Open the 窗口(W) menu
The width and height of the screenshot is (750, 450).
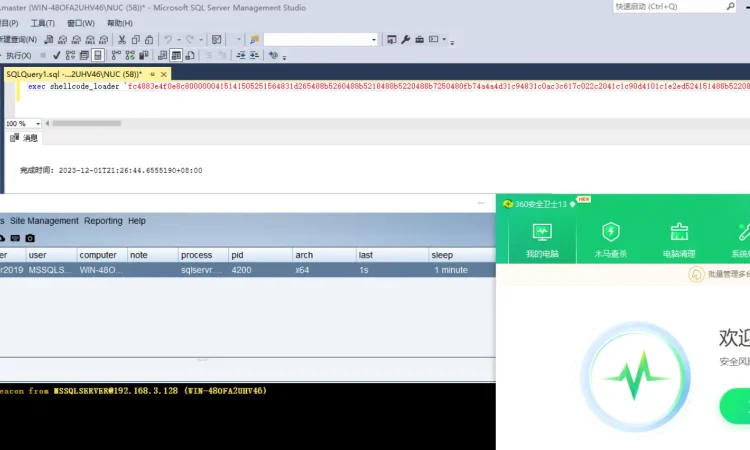coord(81,23)
